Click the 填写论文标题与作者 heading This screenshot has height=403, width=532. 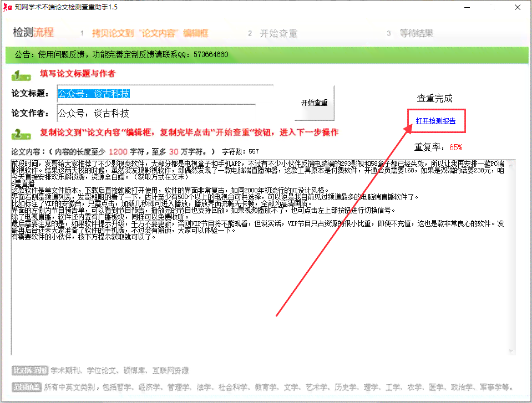tap(77, 74)
